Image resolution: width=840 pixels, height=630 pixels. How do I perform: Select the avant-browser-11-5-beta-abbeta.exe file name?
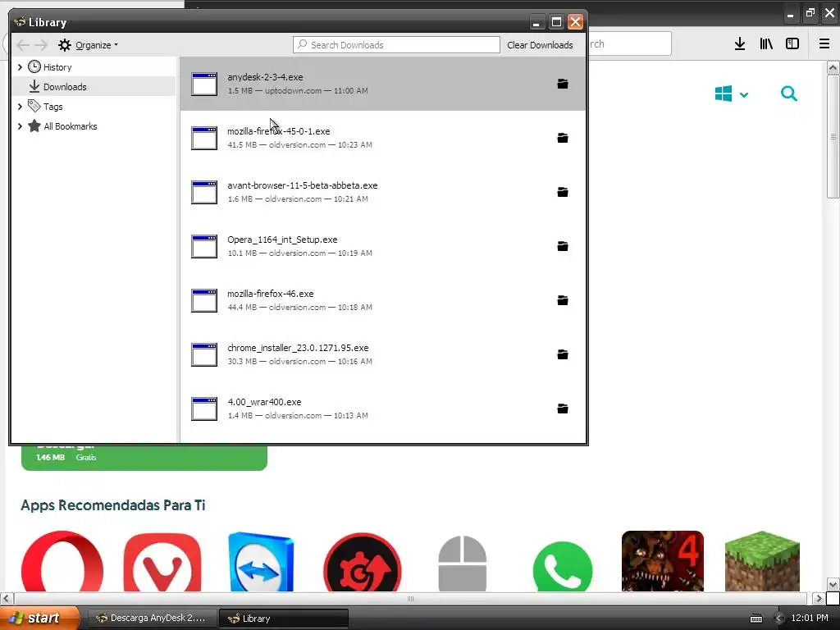pyautogui.click(x=302, y=185)
